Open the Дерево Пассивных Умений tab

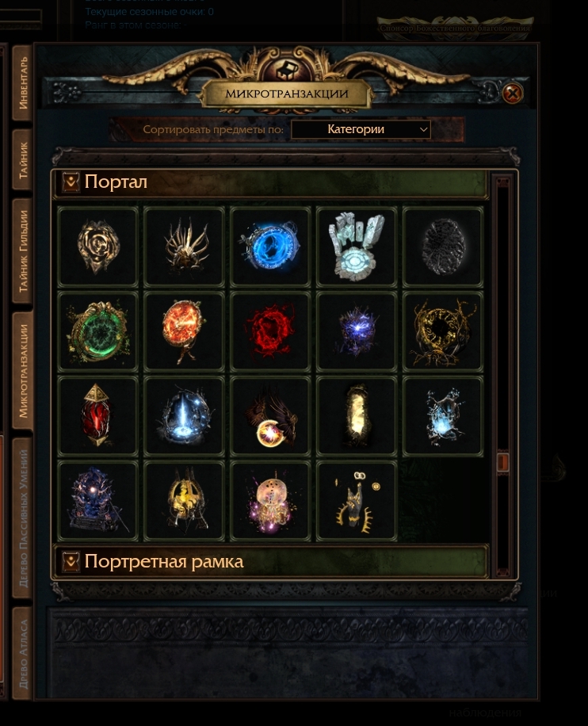click(23, 518)
